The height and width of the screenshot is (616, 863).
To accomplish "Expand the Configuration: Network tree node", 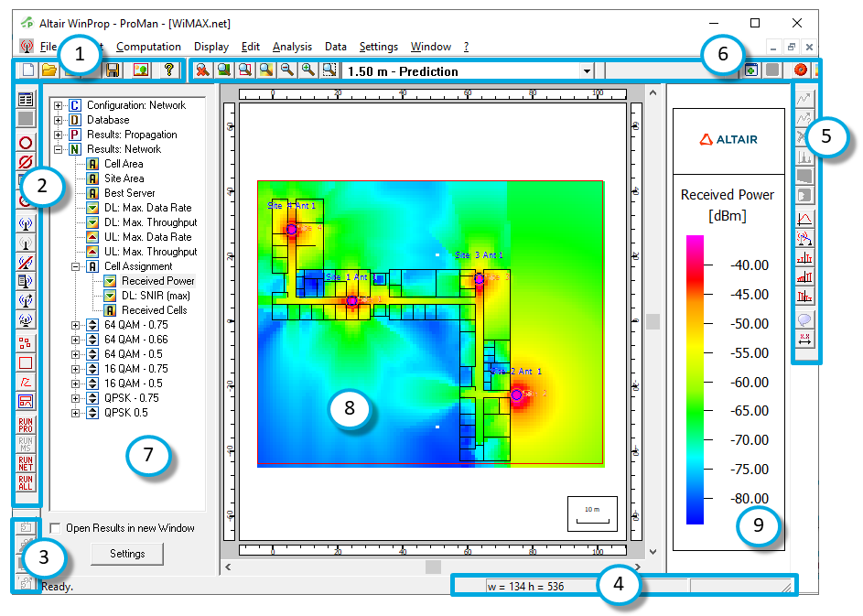I will pyautogui.click(x=59, y=105).
